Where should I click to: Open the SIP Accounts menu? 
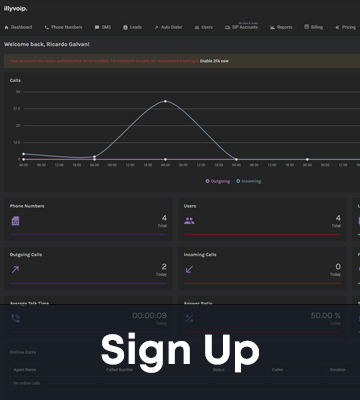point(241,27)
